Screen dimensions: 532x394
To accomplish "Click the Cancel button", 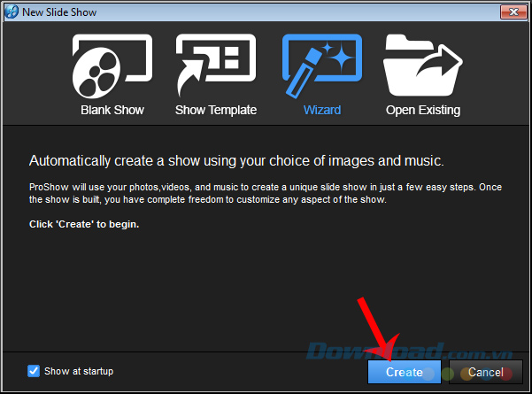I will [485, 372].
